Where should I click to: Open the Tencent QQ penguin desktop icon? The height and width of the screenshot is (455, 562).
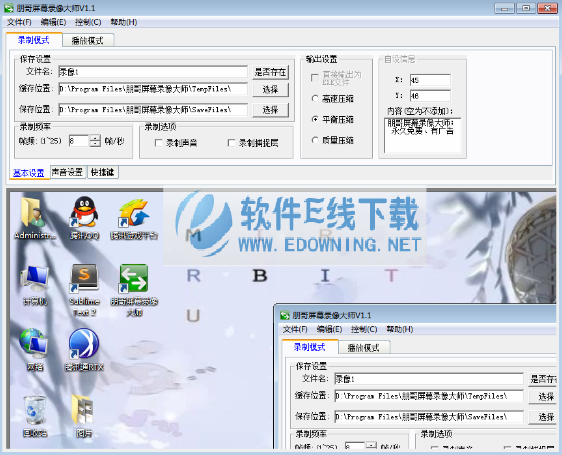pyautogui.click(x=84, y=218)
